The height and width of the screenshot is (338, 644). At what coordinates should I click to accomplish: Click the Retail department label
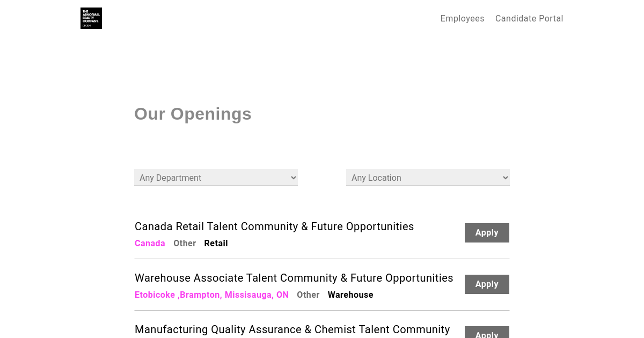pyautogui.click(x=216, y=244)
